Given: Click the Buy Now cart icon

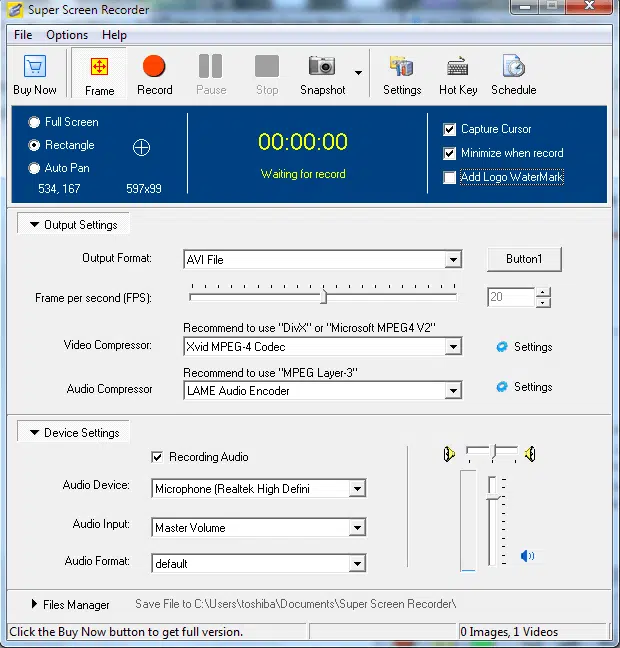Looking at the screenshot, I should tap(35, 68).
